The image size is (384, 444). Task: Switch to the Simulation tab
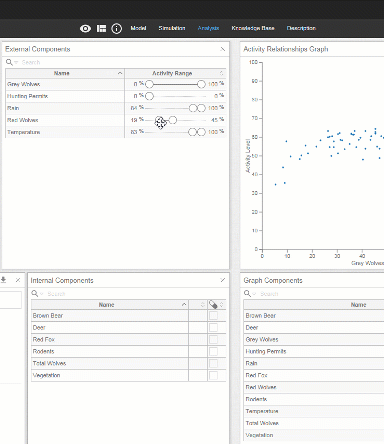click(x=172, y=28)
